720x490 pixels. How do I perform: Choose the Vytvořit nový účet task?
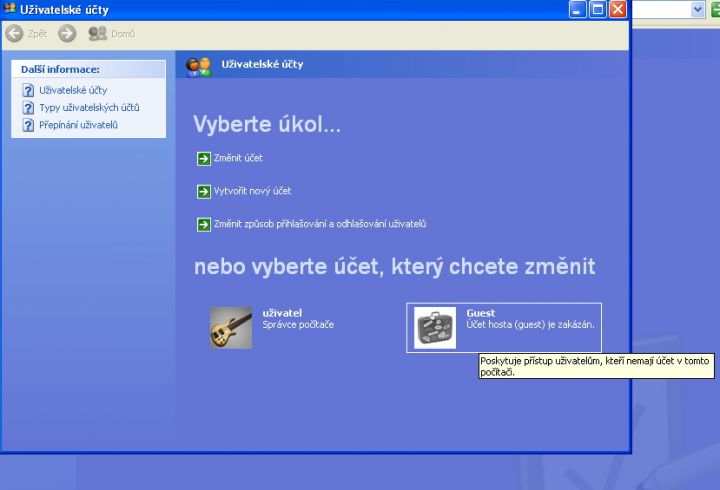[253, 191]
